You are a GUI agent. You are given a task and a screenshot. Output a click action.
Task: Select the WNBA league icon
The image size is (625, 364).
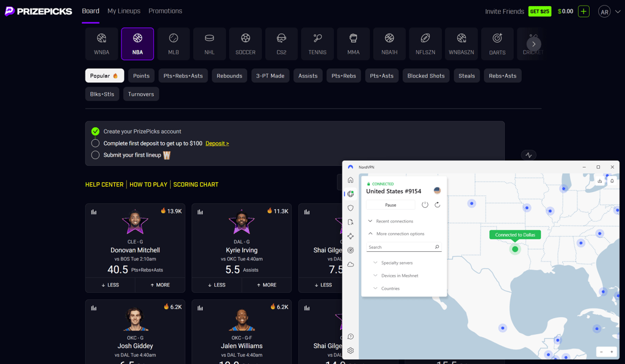[x=102, y=44]
